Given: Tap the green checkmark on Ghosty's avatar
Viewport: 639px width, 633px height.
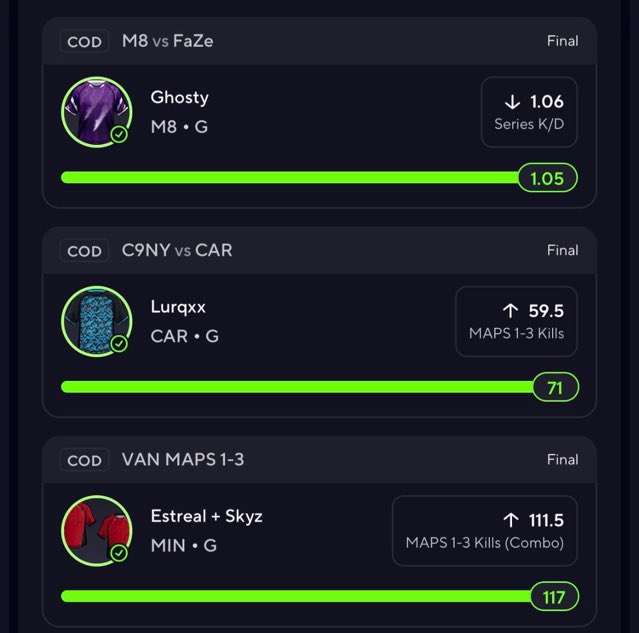Looking at the screenshot, I should point(119,134).
